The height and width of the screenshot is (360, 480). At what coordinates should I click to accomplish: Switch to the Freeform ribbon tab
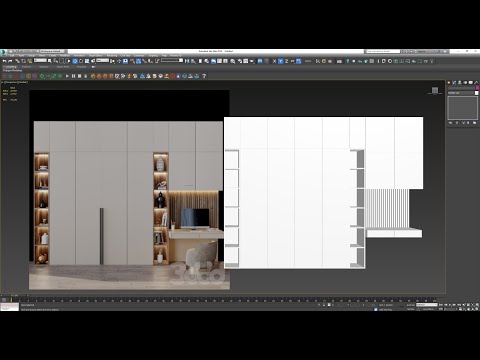26,67
